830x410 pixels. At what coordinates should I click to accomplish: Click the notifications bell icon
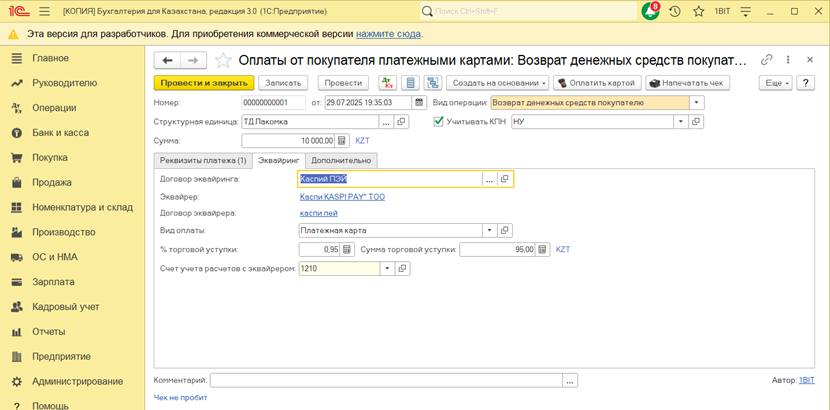point(650,11)
